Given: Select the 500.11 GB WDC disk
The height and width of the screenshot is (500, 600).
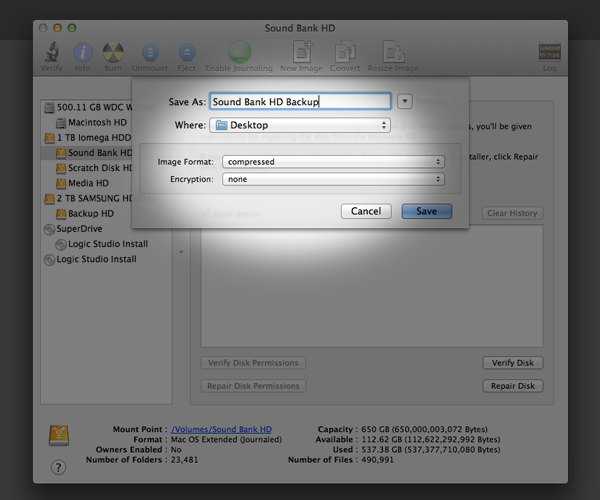Looking at the screenshot, I should [x=88, y=107].
